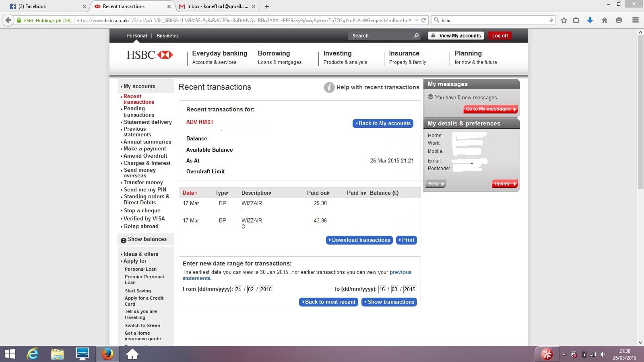Sort transactions by Paid in column
The width and height of the screenshot is (644, 362).
357,193
